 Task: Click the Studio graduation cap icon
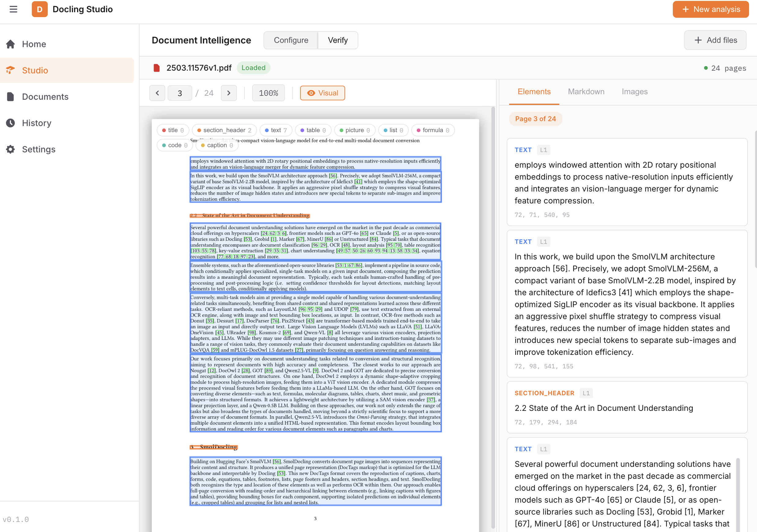click(x=10, y=70)
